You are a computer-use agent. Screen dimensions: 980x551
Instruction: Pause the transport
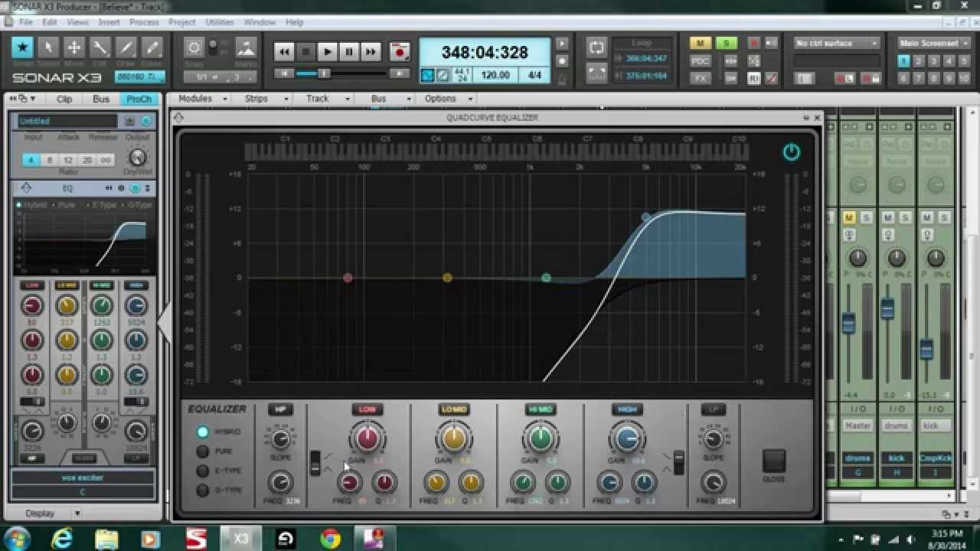348,52
